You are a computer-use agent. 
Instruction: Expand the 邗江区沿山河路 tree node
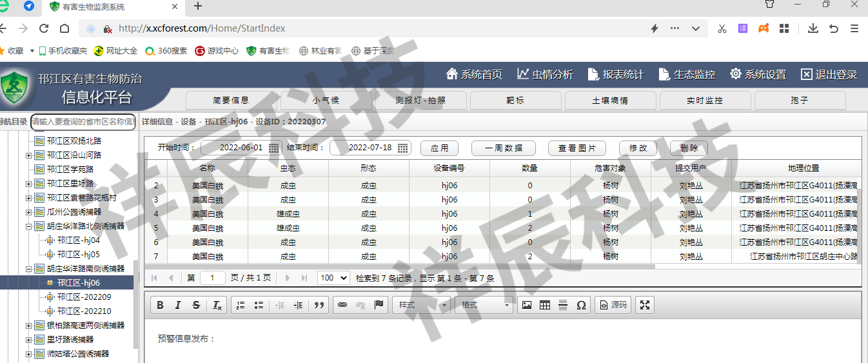(28, 155)
